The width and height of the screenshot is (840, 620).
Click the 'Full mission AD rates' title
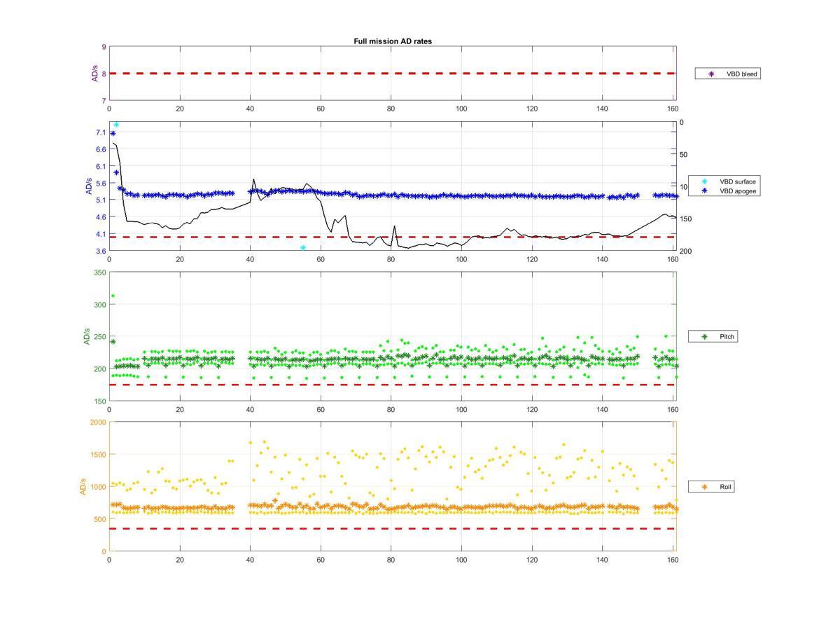pos(393,41)
